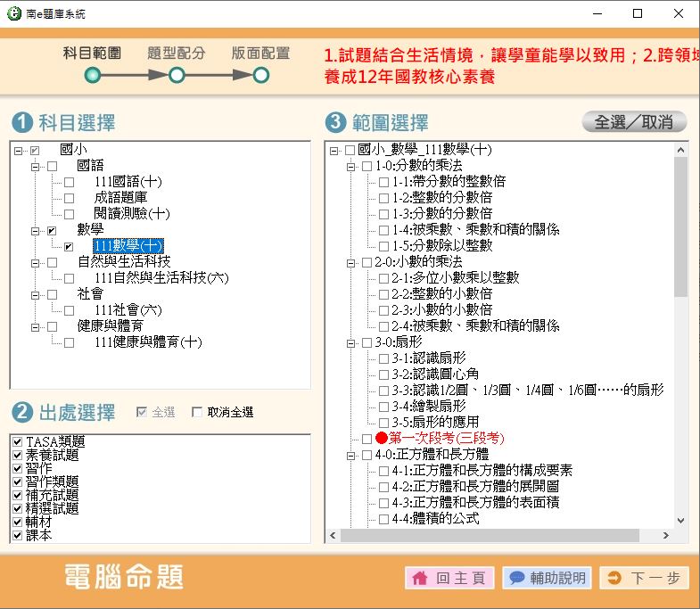This screenshot has width=700, height=609.
Task: Select the 111健康與體育(十) tree item
Action: tap(148, 342)
